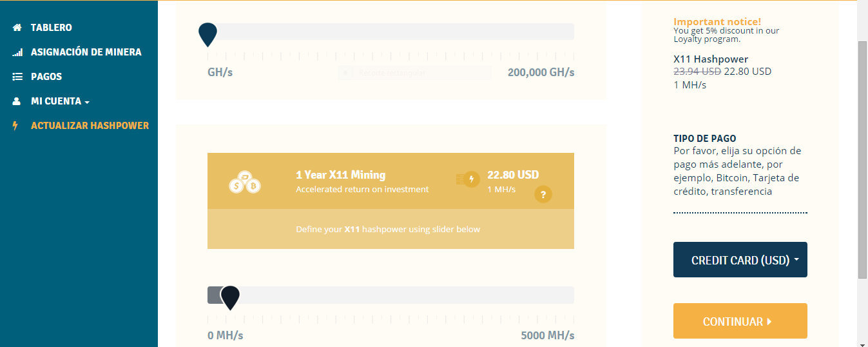Open the Tablero menu item

point(51,28)
